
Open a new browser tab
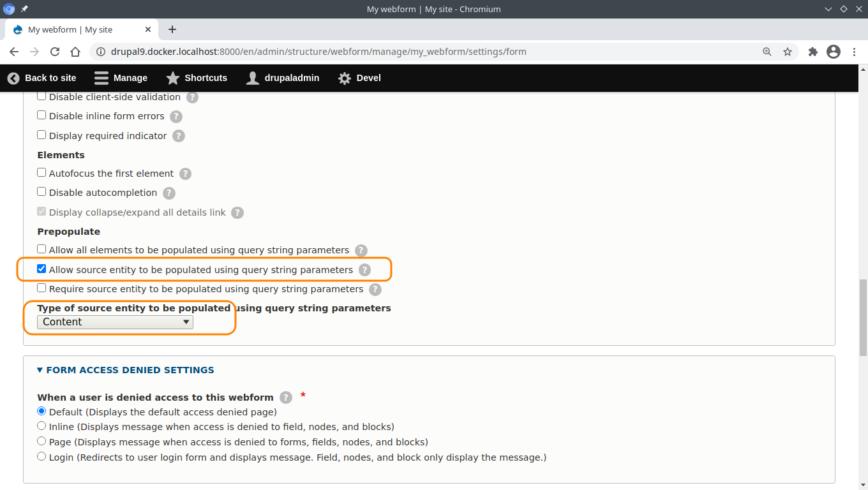click(x=172, y=29)
